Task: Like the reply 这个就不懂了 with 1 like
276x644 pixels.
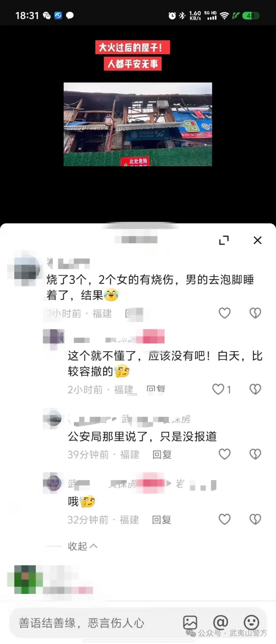Action: (222, 389)
